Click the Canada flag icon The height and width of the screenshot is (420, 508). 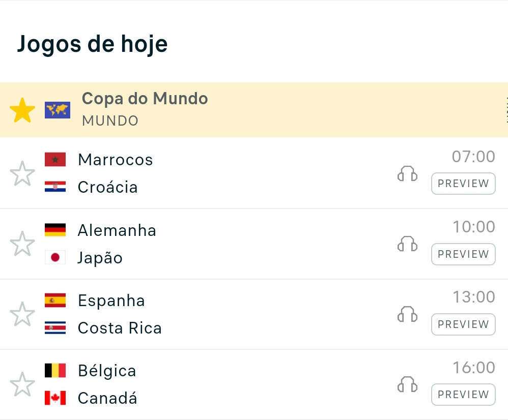tap(55, 398)
